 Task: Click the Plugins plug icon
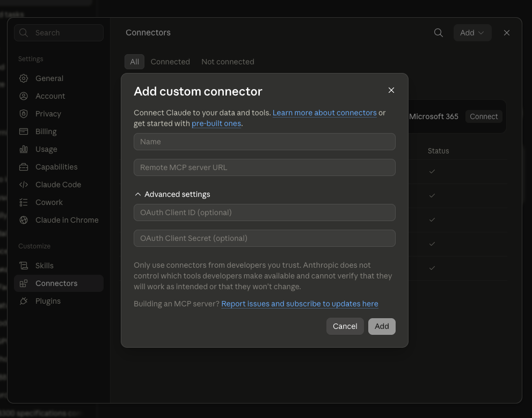[24, 301]
